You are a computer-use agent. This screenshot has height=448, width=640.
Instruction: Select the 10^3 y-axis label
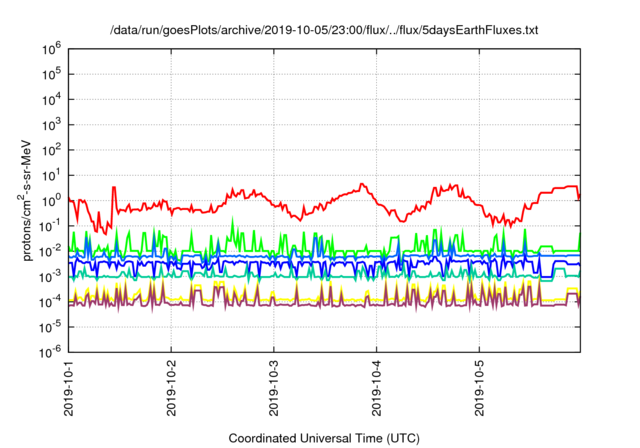tap(51, 125)
